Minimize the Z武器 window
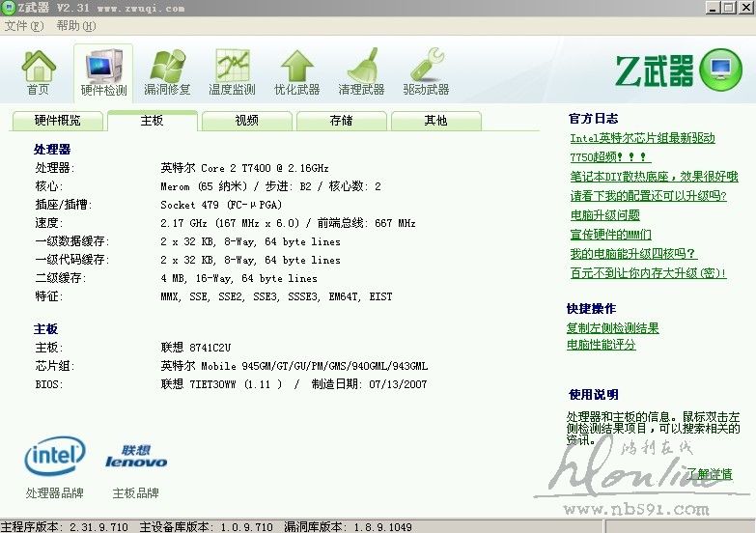The height and width of the screenshot is (533, 756). coord(713,7)
